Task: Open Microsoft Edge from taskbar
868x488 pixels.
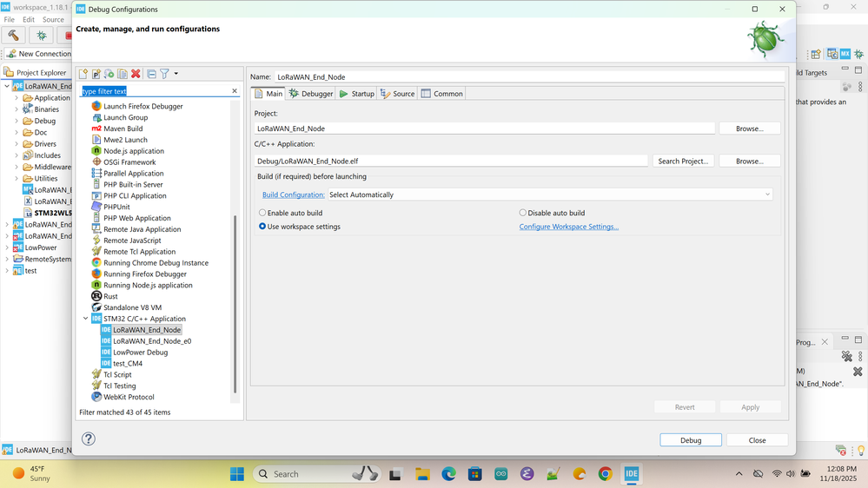Action: coord(448,474)
